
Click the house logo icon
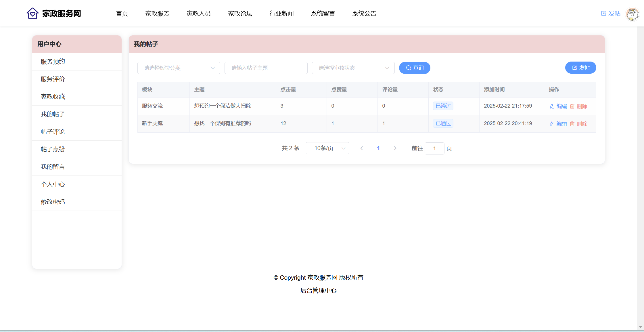(32, 13)
